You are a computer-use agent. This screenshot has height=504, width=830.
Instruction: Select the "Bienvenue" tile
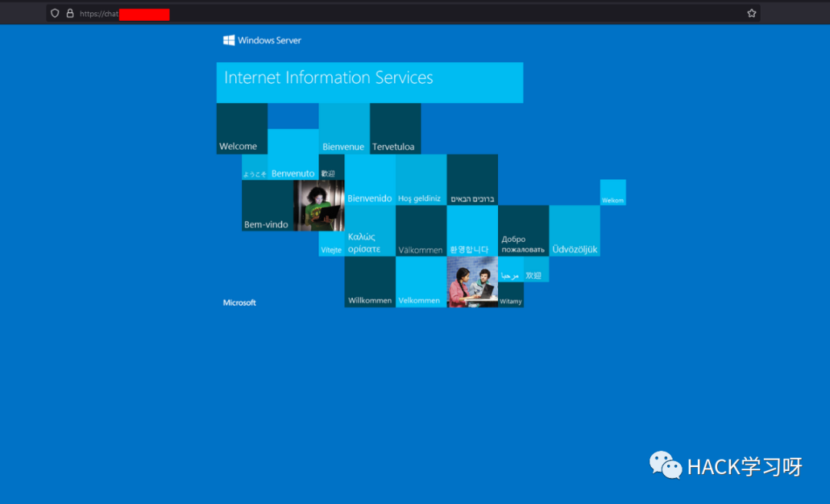point(344,128)
